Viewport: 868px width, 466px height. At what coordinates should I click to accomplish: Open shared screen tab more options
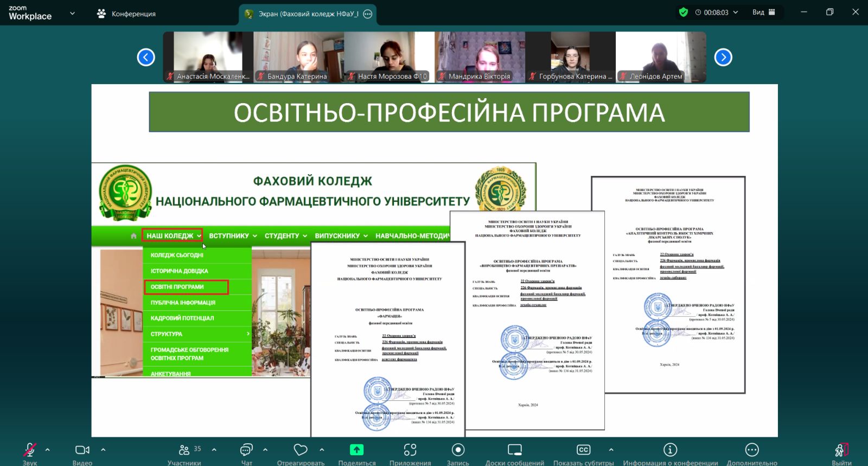368,14
